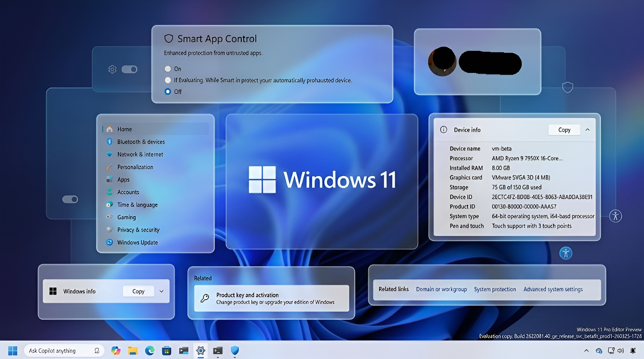This screenshot has height=359, width=644.
Task: Open the Bluetooth & devices settings icon
Action: [x=109, y=142]
